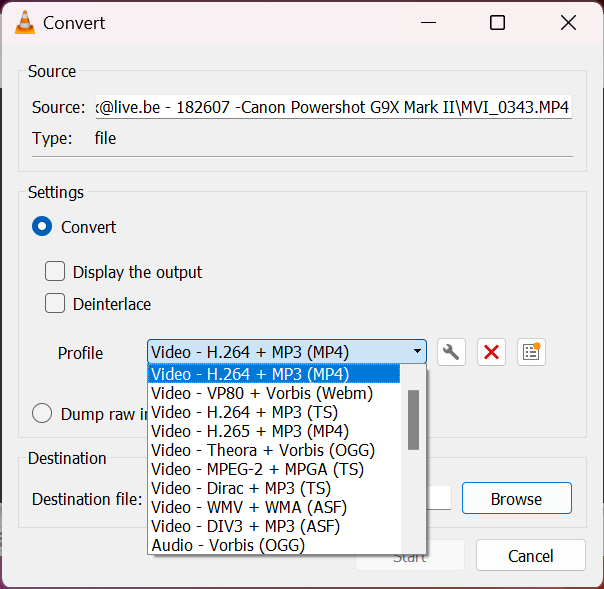
Task: Choose Video - H.264 + MP3 (TS)
Action: tap(274, 412)
